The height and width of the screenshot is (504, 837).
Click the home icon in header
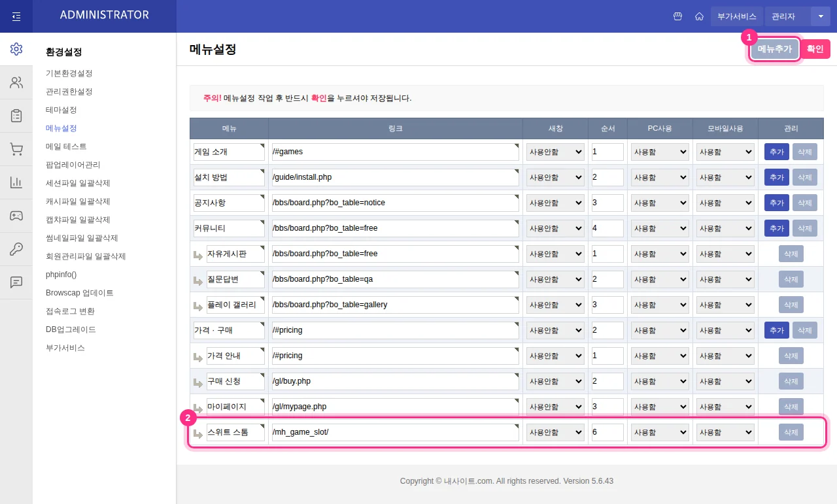coord(699,16)
